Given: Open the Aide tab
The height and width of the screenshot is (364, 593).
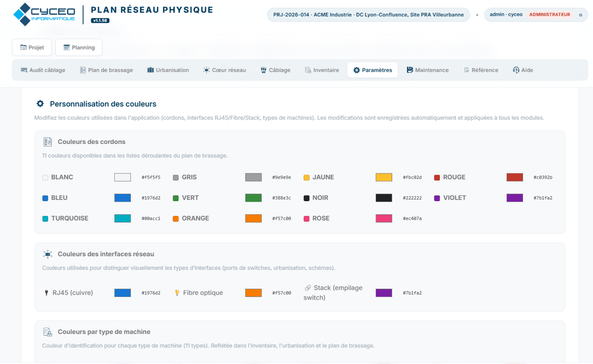Looking at the screenshot, I should click(523, 70).
